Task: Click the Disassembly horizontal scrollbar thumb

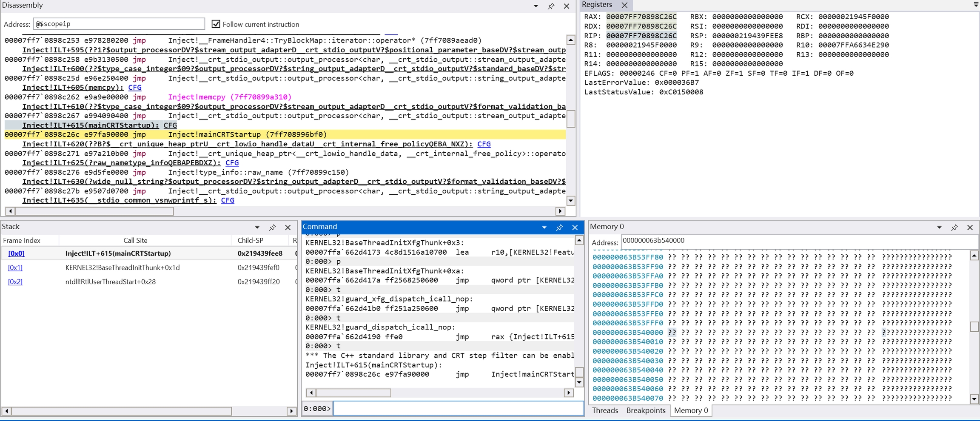Action: [x=94, y=211]
